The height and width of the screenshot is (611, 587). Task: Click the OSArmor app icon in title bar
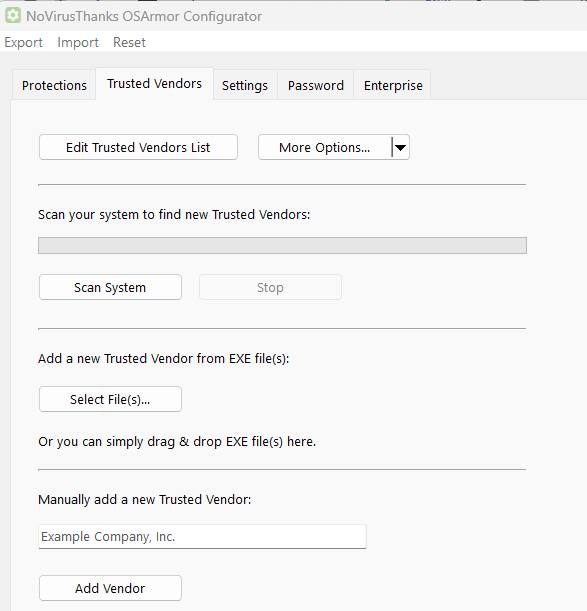tap(13, 16)
